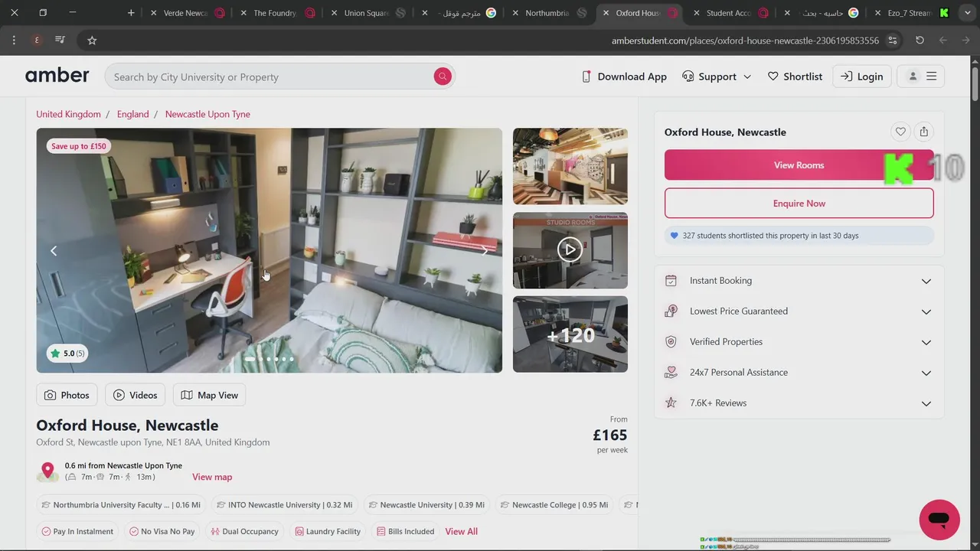Viewport: 980px width, 551px height.
Task: Select Newcastle College 0.95 Mi chip
Action: [554, 505]
